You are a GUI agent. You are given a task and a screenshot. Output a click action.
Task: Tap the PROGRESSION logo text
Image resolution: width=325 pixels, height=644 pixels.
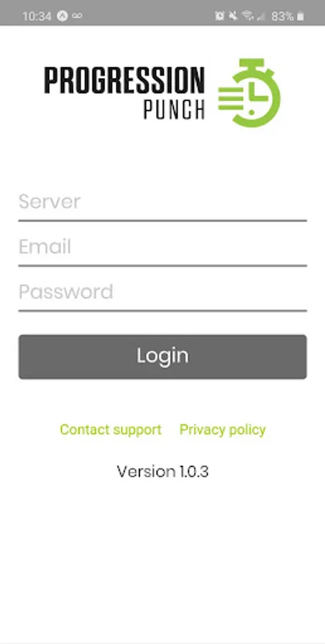click(124, 80)
